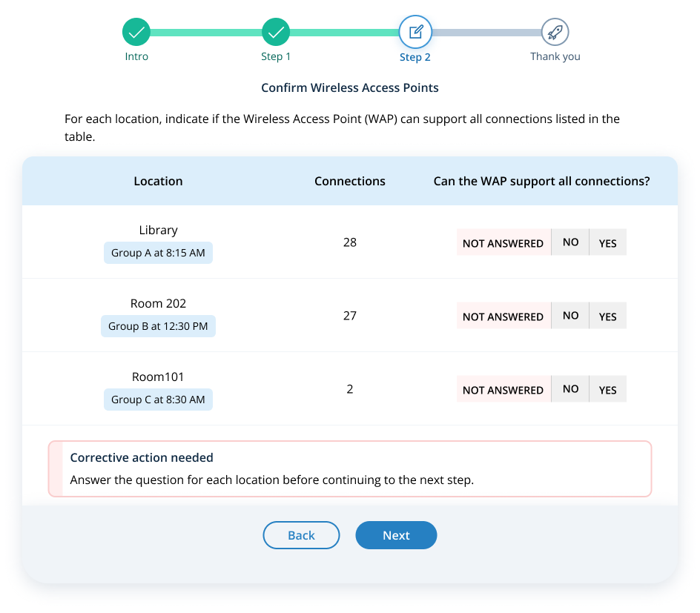Select NO for Room 202
Image resolution: width=700 pixels, height=613 pixels.
[x=570, y=316]
